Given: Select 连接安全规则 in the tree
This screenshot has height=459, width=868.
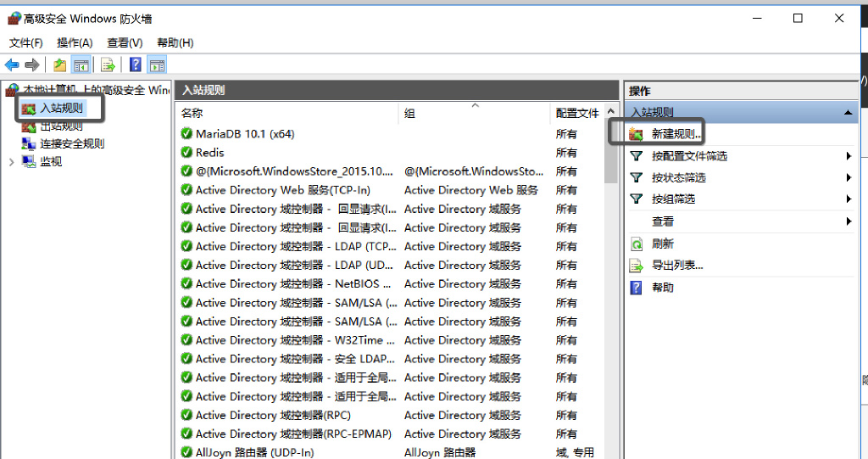Looking at the screenshot, I should click(72, 143).
